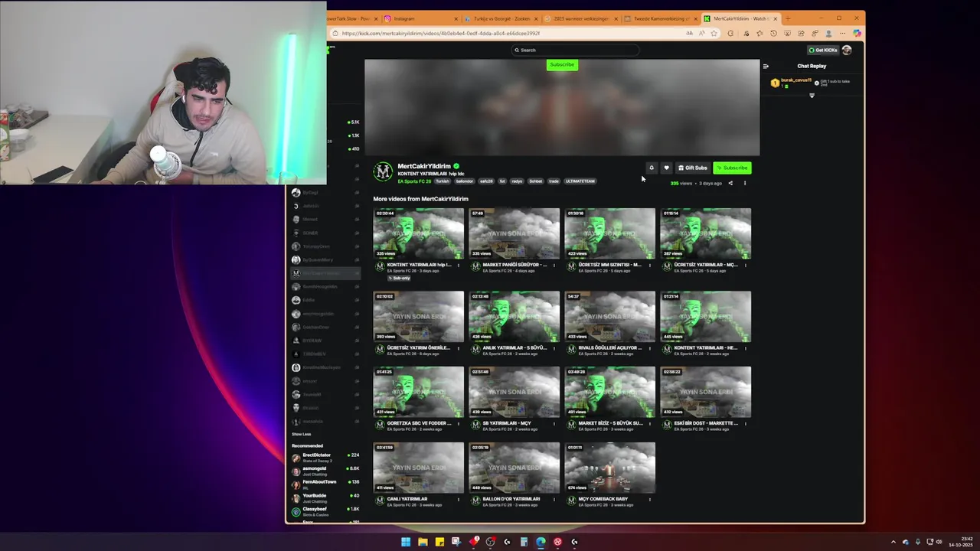Click the ULTIMATETEAM tag chip

pyautogui.click(x=580, y=181)
